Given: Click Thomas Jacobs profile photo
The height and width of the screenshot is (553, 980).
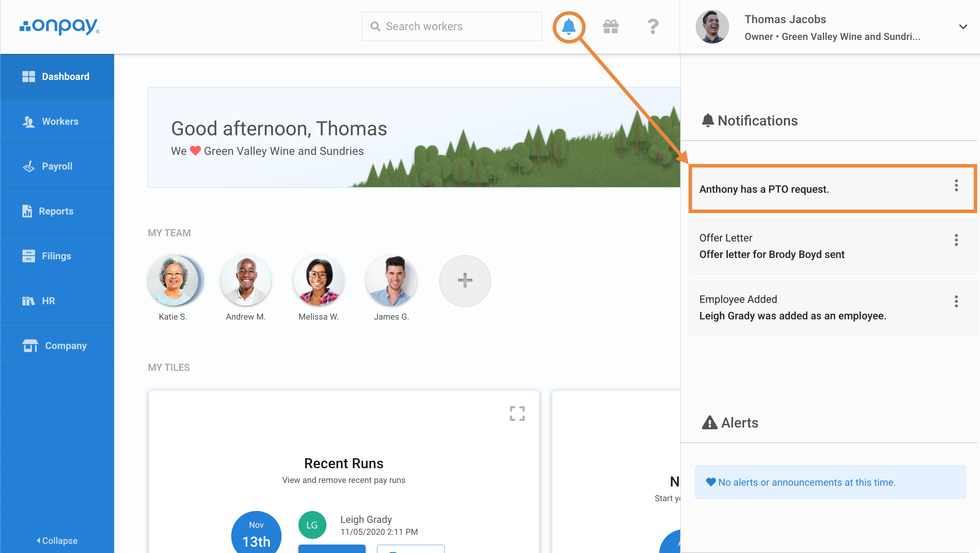Looking at the screenshot, I should [x=712, y=27].
